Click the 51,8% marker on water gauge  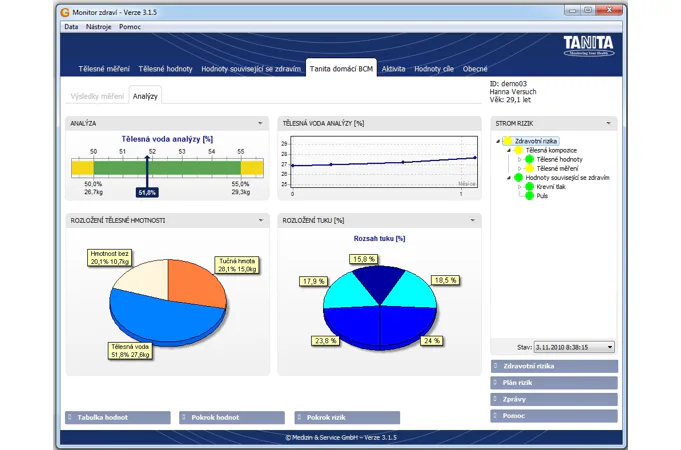pyautogui.click(x=147, y=192)
